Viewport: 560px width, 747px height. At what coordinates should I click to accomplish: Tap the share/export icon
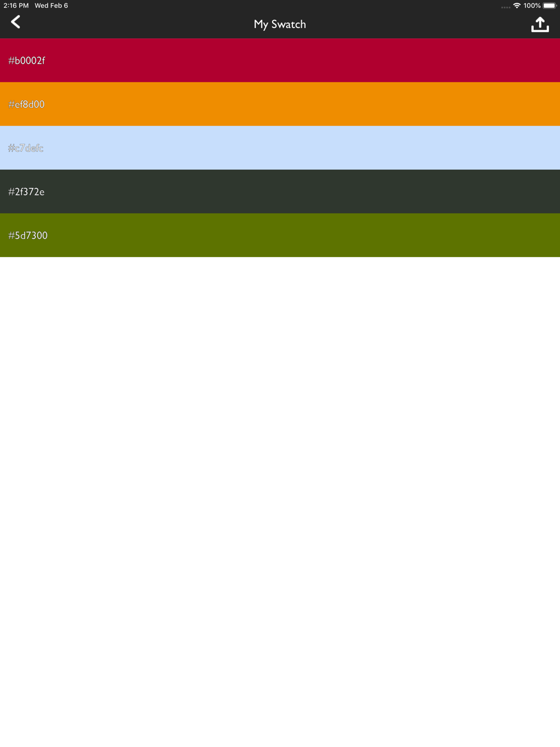pyautogui.click(x=540, y=25)
